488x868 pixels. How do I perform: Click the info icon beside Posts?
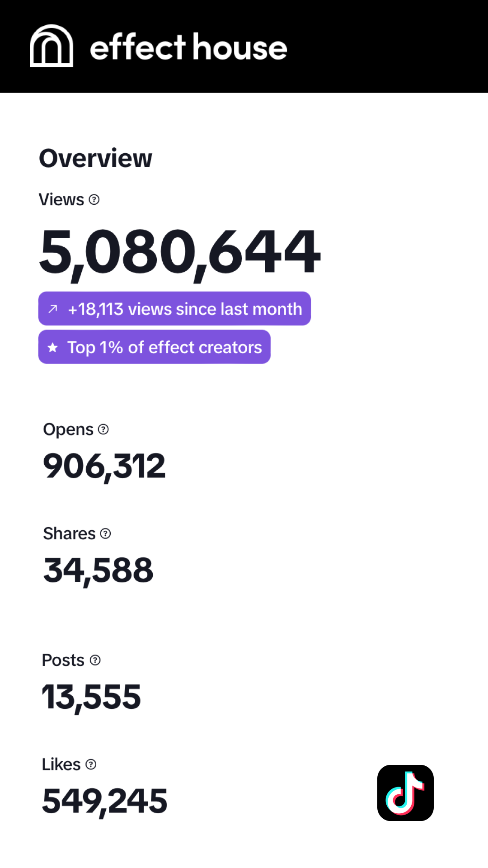[95, 660]
